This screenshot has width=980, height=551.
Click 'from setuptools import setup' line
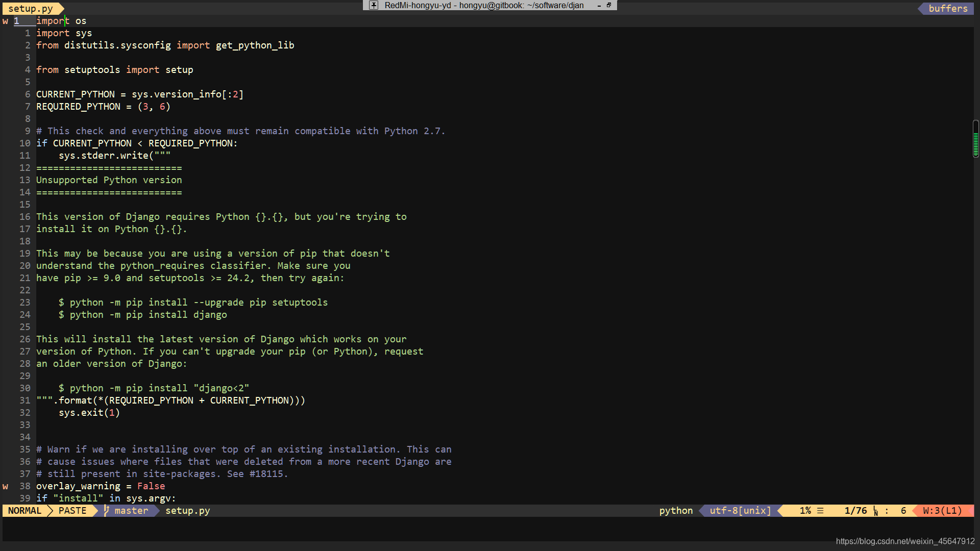click(114, 70)
